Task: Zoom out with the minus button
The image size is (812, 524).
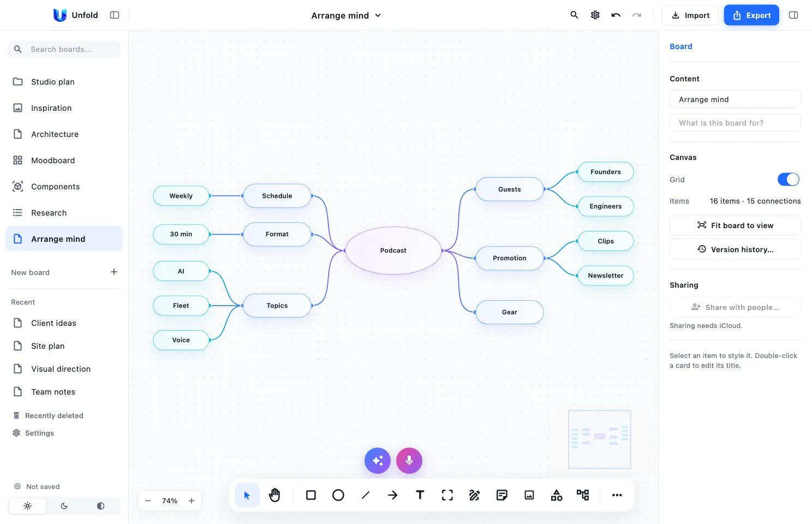Action: point(148,501)
